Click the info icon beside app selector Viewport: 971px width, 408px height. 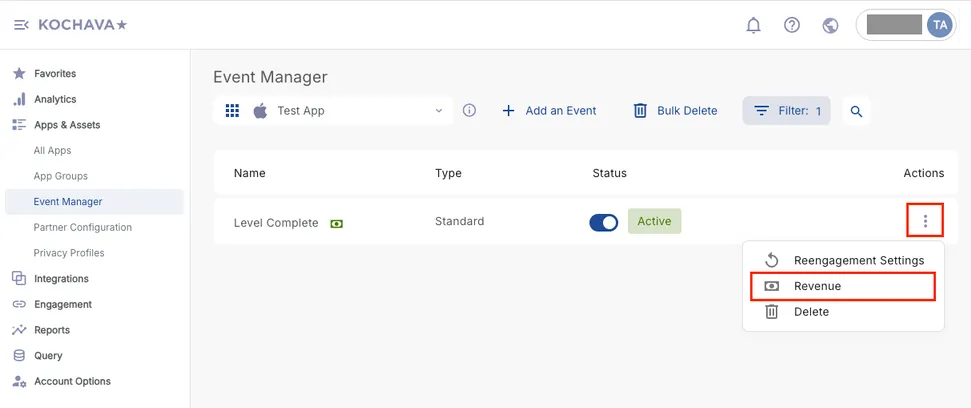469,110
